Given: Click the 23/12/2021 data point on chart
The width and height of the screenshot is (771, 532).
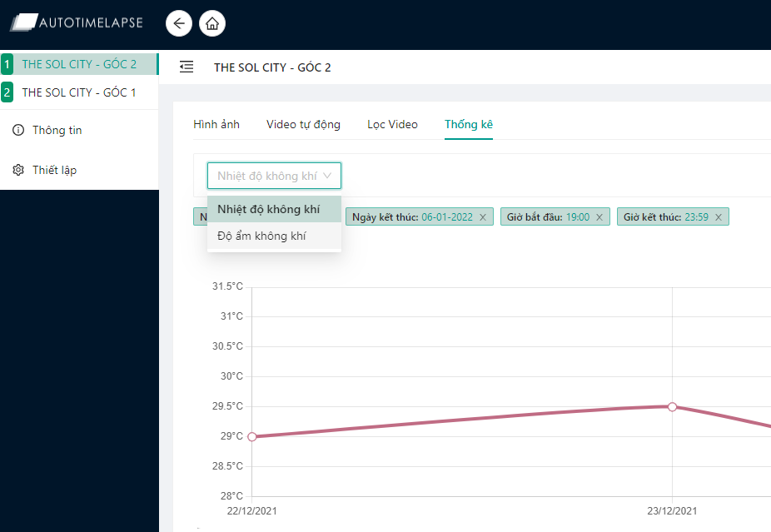Looking at the screenshot, I should [672, 406].
